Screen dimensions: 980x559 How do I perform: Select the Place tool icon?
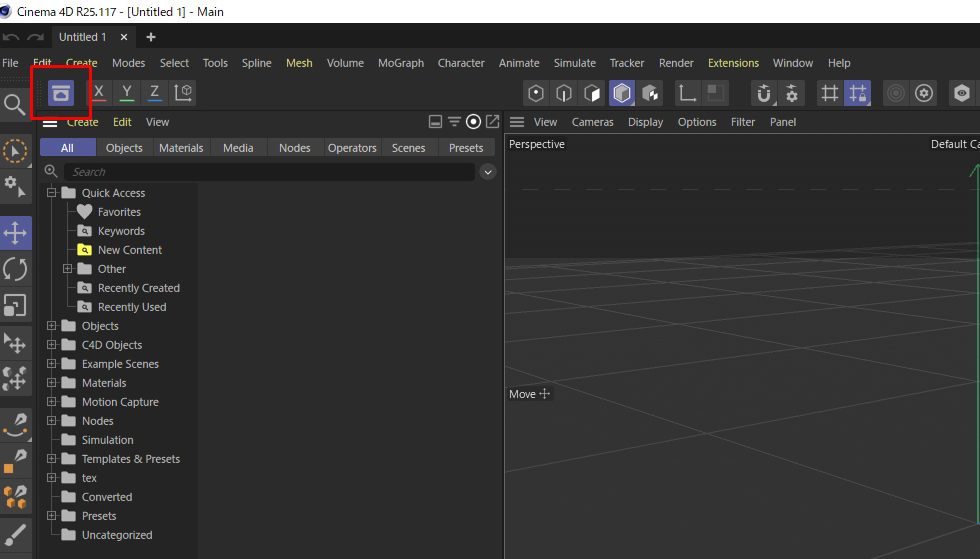[15, 343]
